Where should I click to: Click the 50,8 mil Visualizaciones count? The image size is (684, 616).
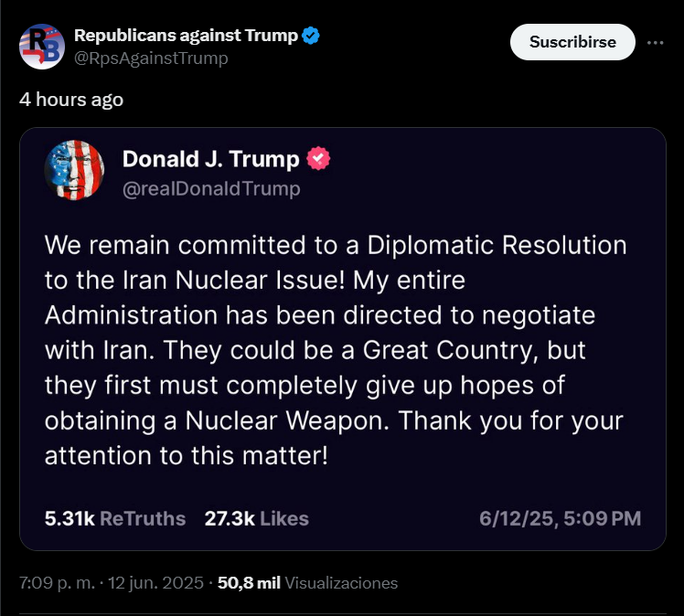307,582
